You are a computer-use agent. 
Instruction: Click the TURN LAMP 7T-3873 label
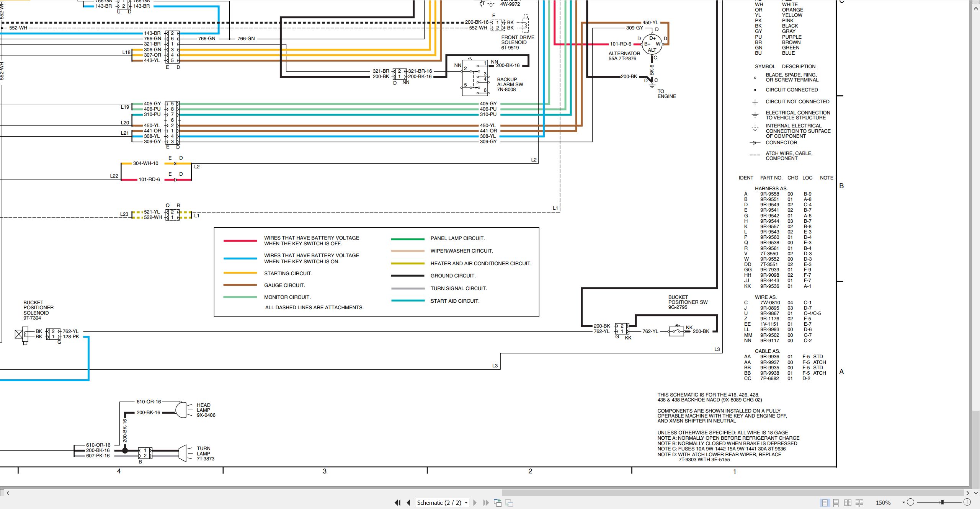(206, 454)
